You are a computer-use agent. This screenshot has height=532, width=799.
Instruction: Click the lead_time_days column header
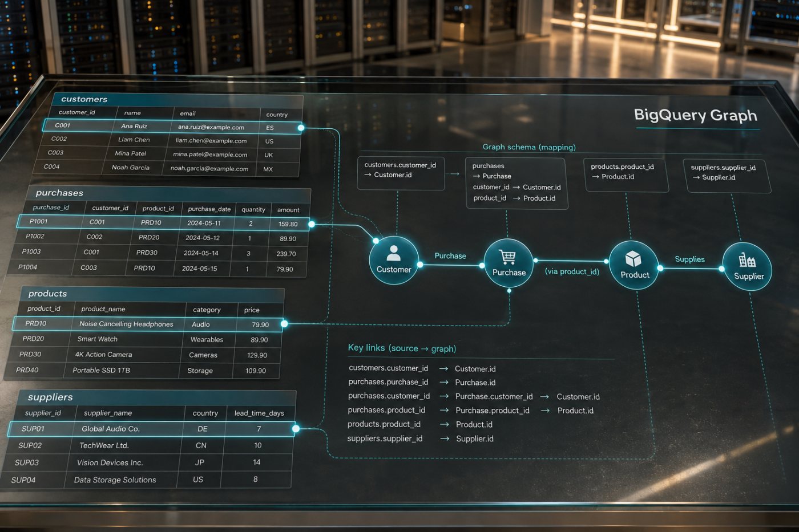tap(259, 413)
